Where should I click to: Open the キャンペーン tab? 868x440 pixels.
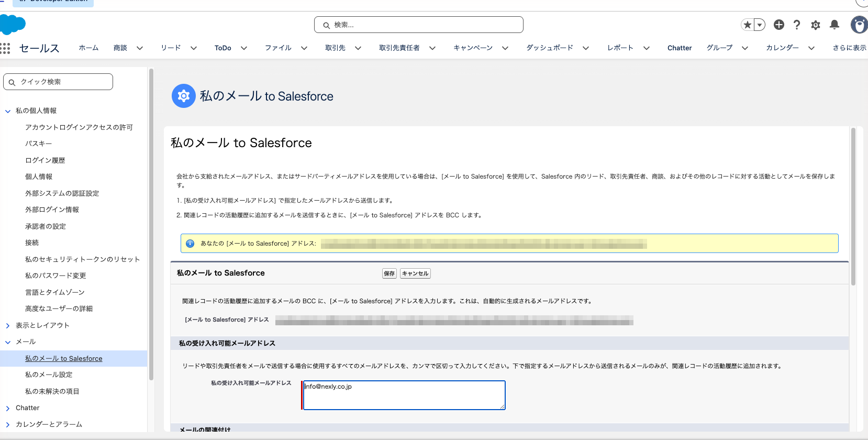473,48
